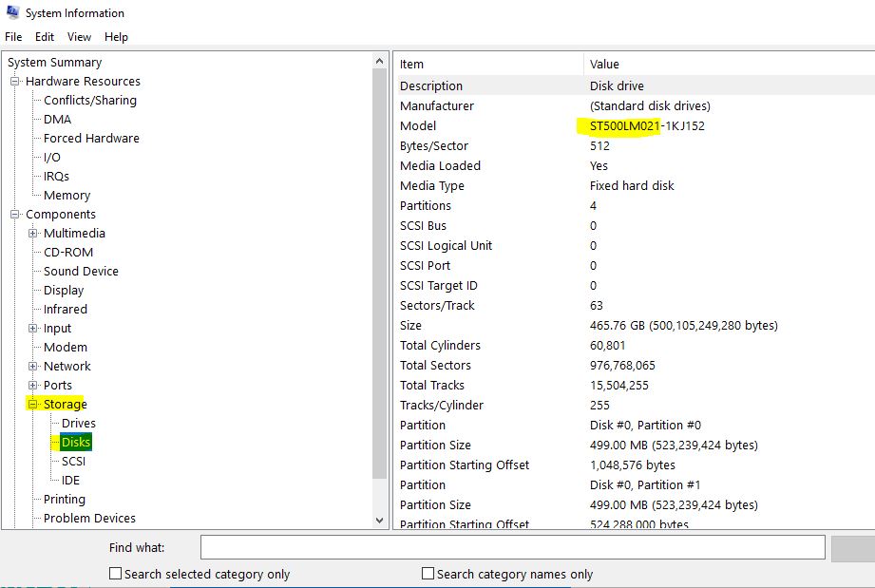Select the Conflicts/Sharing category
The image size is (875, 588).
click(x=89, y=100)
